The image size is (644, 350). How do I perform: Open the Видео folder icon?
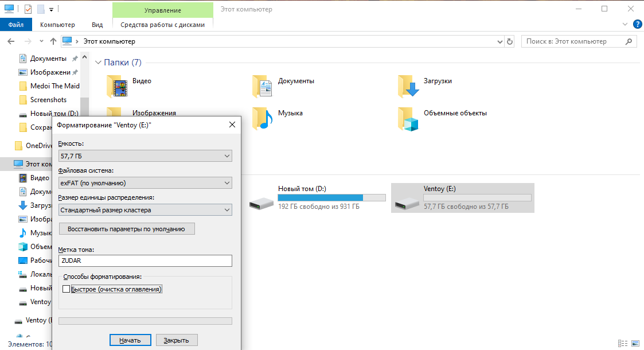[117, 87]
